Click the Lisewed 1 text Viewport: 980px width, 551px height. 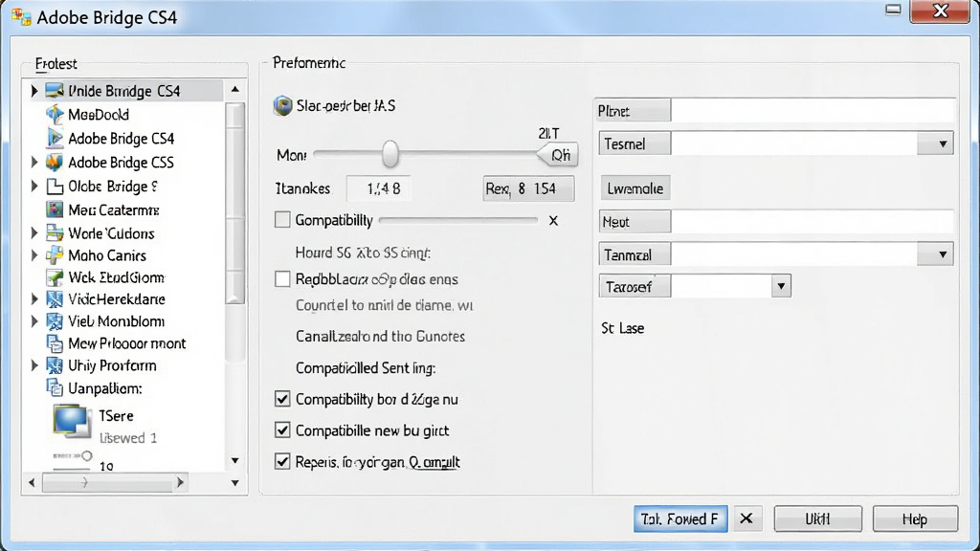point(127,438)
